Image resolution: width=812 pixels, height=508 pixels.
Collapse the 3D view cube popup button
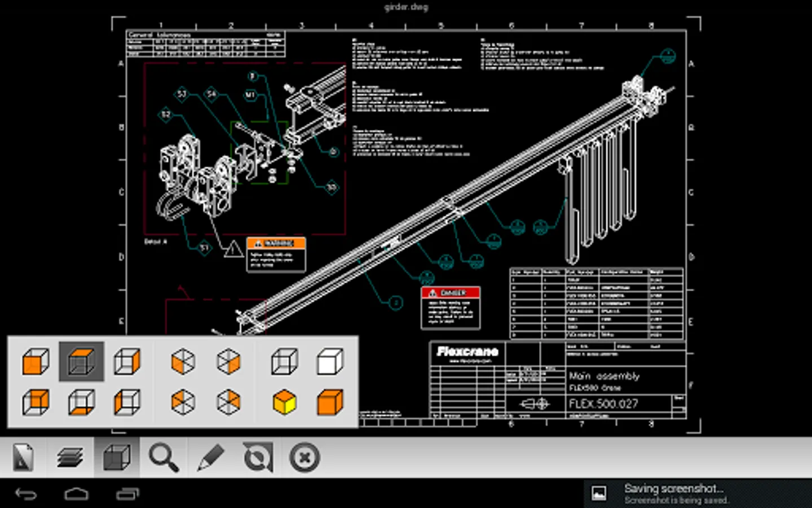tap(117, 457)
